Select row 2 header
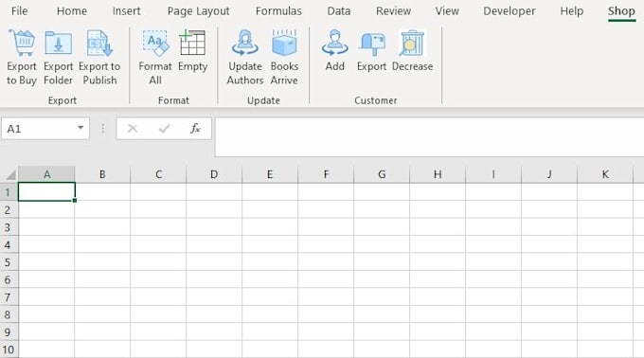The height and width of the screenshot is (358, 644). tap(9, 210)
